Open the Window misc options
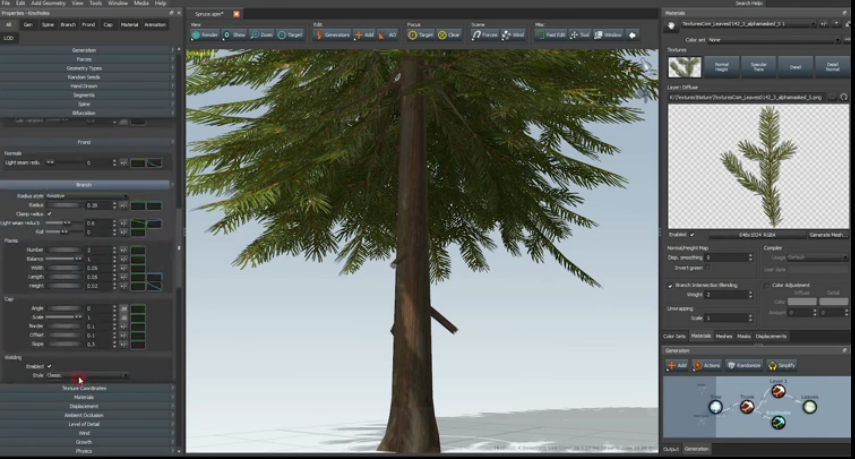The height and width of the screenshot is (459, 855). (x=608, y=35)
